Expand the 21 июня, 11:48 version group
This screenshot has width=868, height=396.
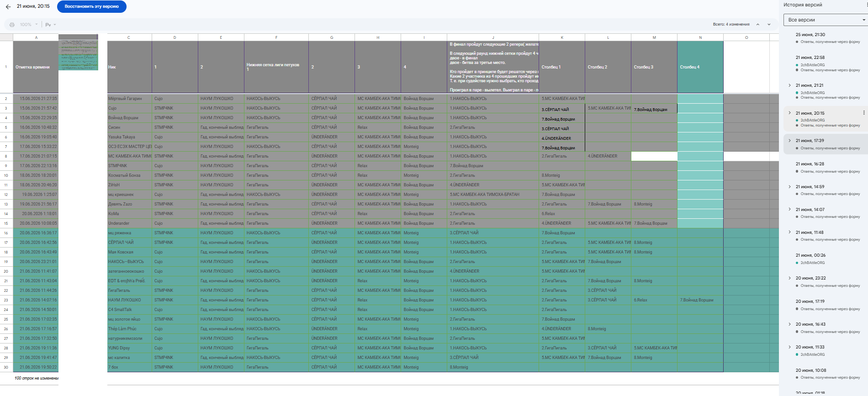coord(789,232)
